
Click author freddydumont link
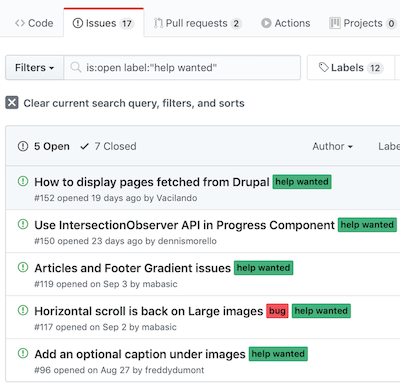pyautogui.click(x=174, y=370)
